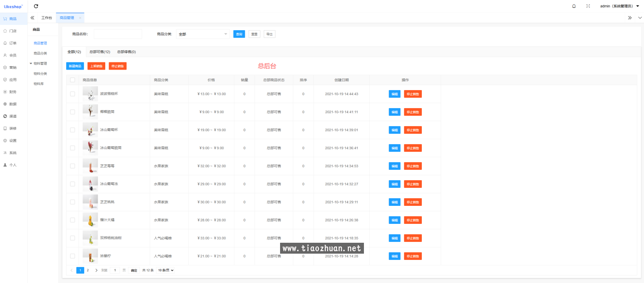644x283 pixels.
Task: Click the 重置 reset button
Action: tap(254, 34)
